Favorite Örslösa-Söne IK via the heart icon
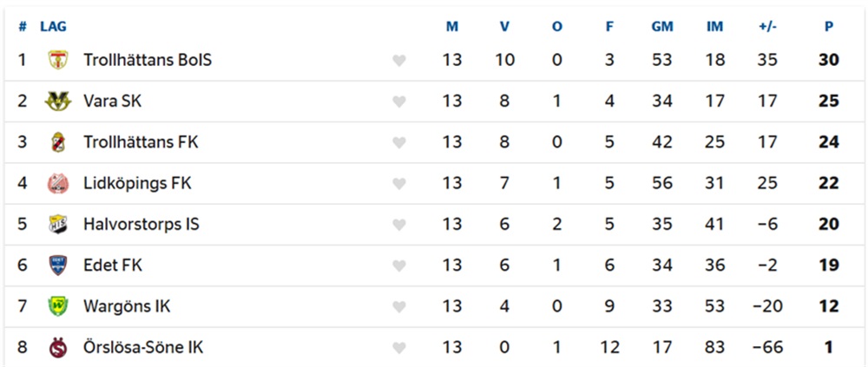 point(398,348)
